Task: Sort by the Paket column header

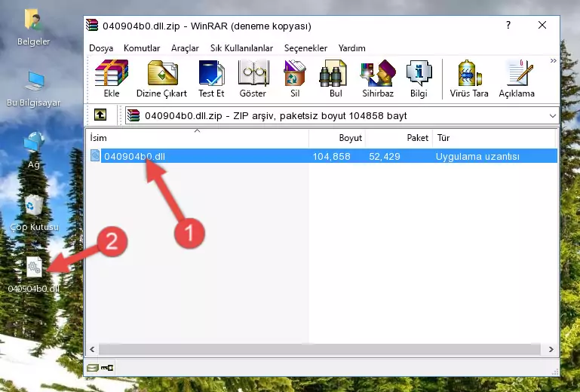Action: tap(399, 137)
